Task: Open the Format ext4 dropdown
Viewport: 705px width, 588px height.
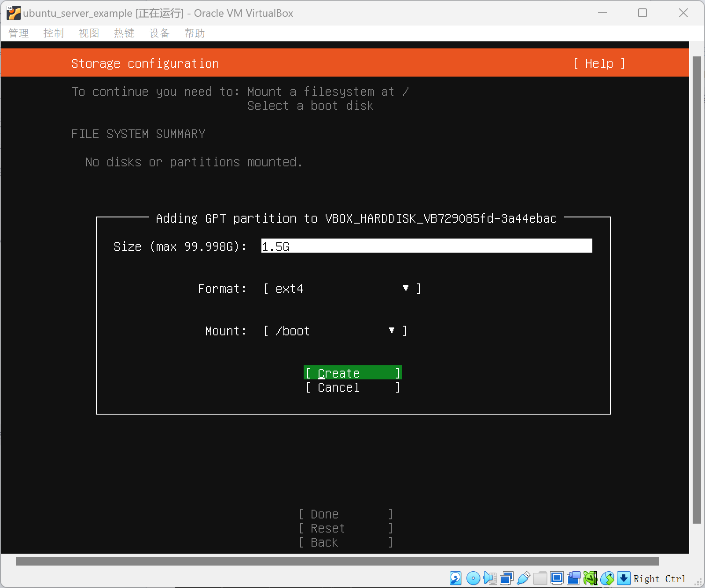Action: click(342, 289)
